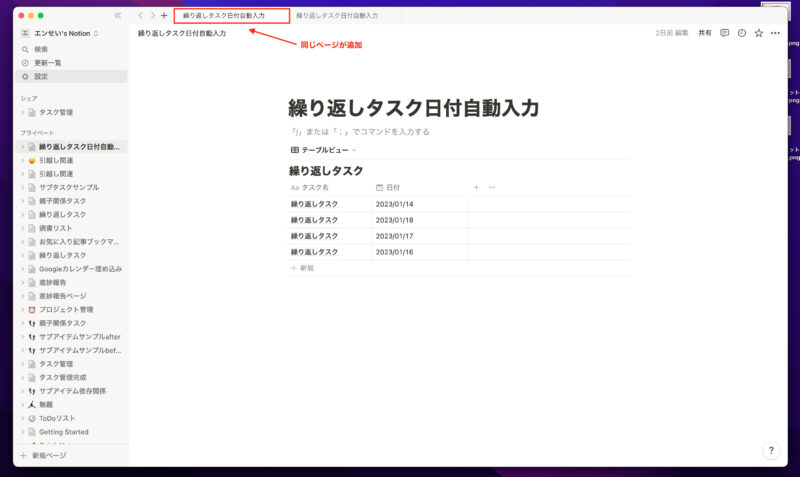Screen dimensions: 800x477
Task: Open task name in the 2023/01/14 row
Action: tap(314, 204)
